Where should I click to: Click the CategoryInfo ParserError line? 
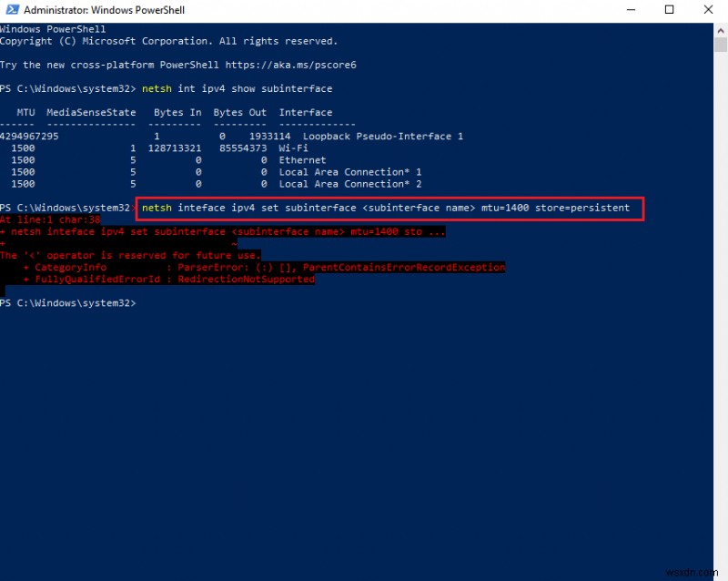(x=264, y=267)
